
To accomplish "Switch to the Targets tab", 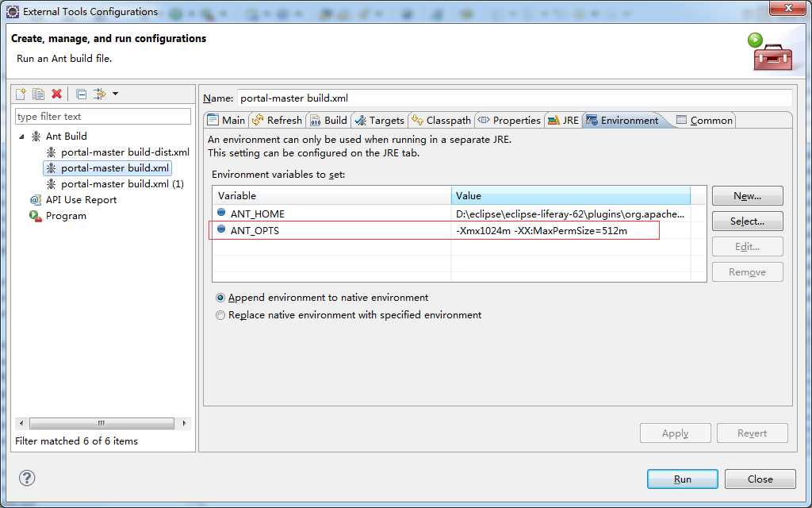I will (x=379, y=120).
